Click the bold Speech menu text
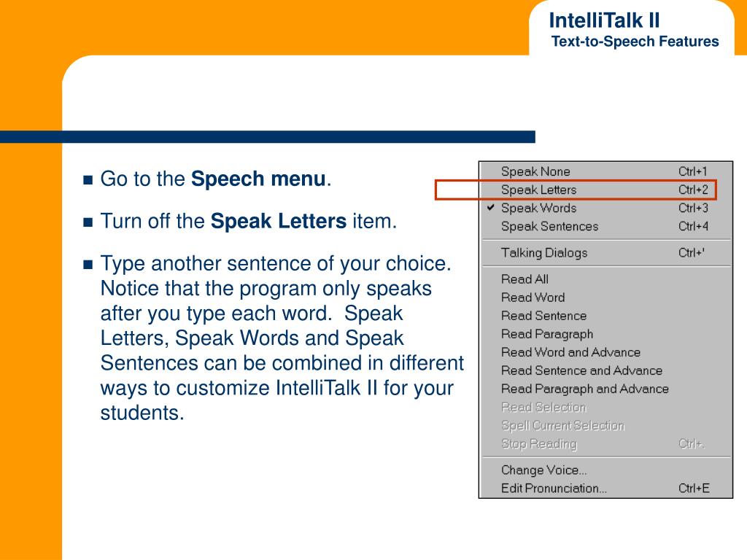The height and width of the screenshot is (560, 747). point(258,179)
